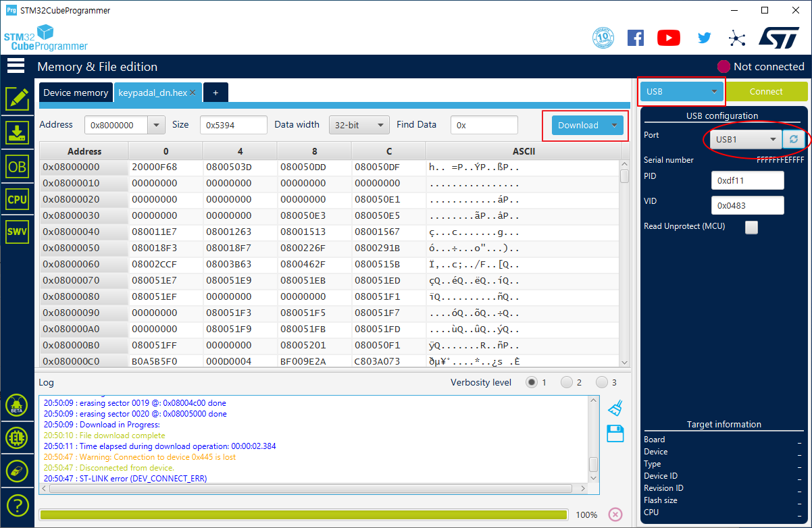Screen dimensions: 812x528
Task: Select cell value BF009E2A
Action: point(303,361)
